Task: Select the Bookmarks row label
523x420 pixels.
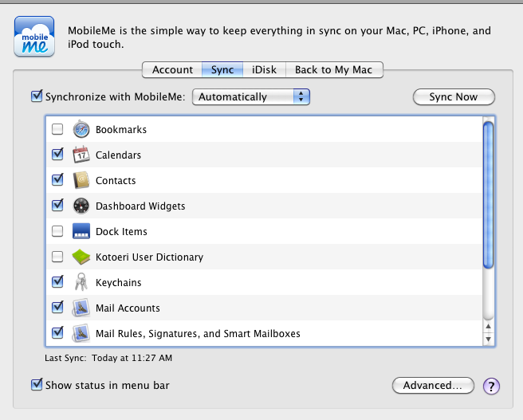Action: click(x=121, y=129)
